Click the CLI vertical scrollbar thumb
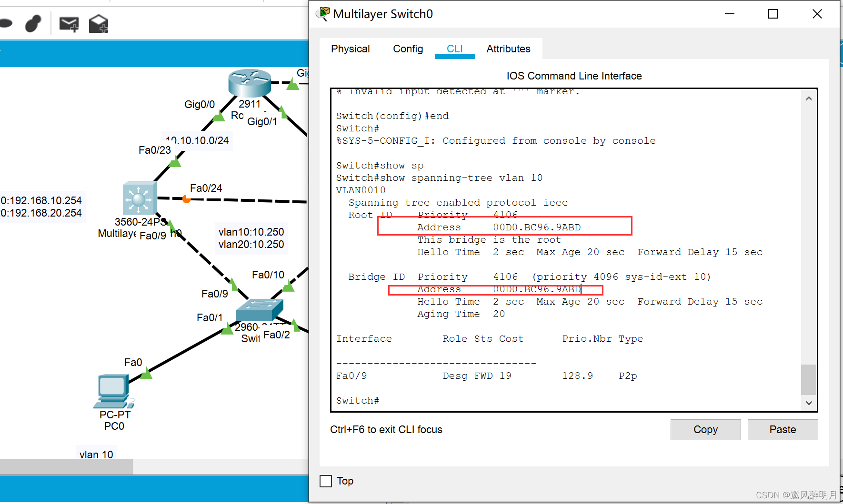The width and height of the screenshot is (843, 504). (809, 379)
